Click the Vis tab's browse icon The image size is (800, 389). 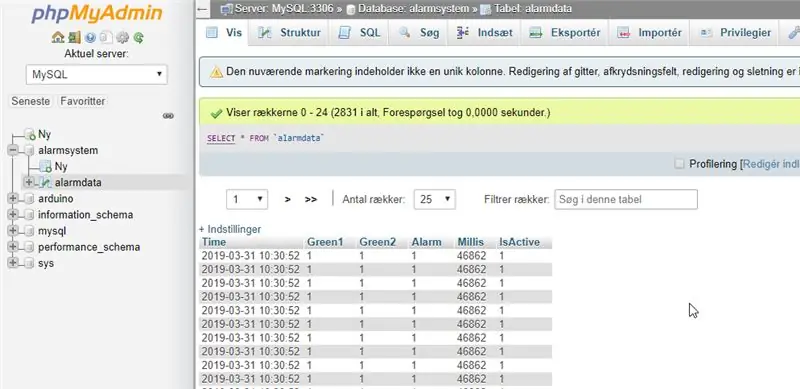point(211,33)
